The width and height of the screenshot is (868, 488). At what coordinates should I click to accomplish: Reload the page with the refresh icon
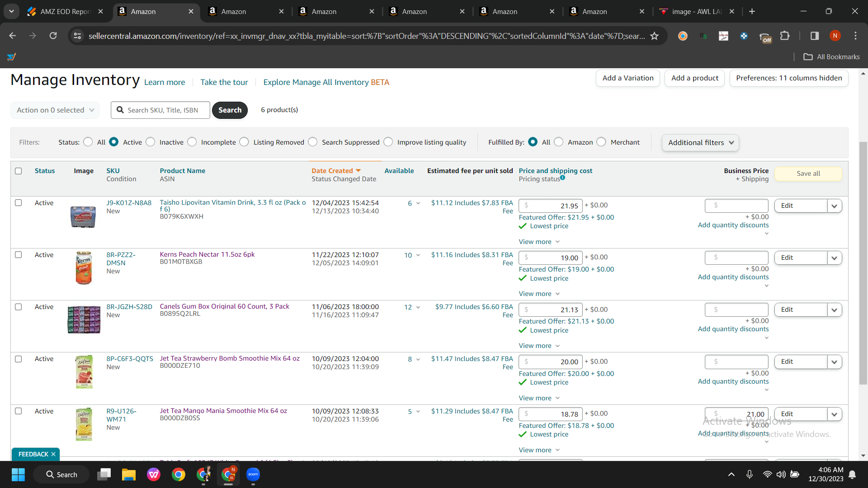coord(53,36)
